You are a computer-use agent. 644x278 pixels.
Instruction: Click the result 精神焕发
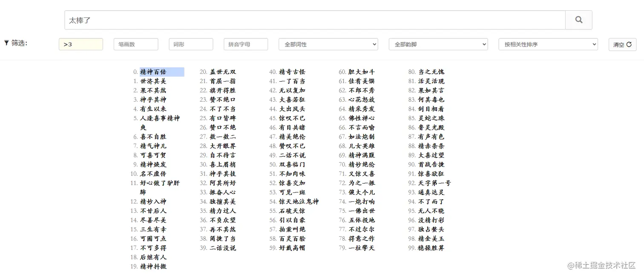[153, 165]
